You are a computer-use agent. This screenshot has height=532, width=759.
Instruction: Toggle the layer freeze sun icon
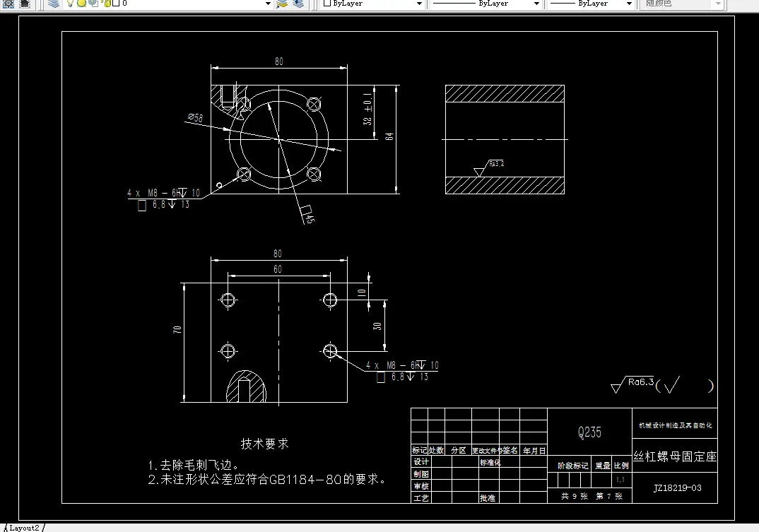click(x=81, y=4)
